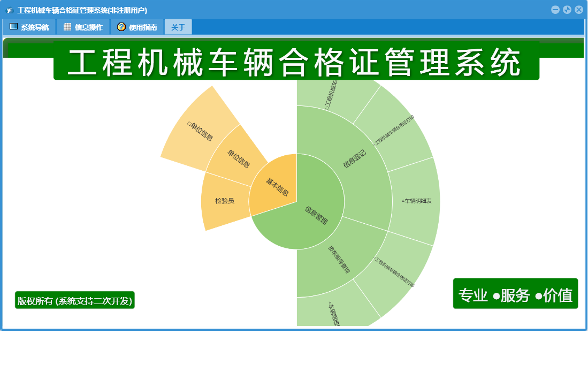Open the 使用指南 menu tab
The height and width of the screenshot is (387, 588).
(137, 27)
